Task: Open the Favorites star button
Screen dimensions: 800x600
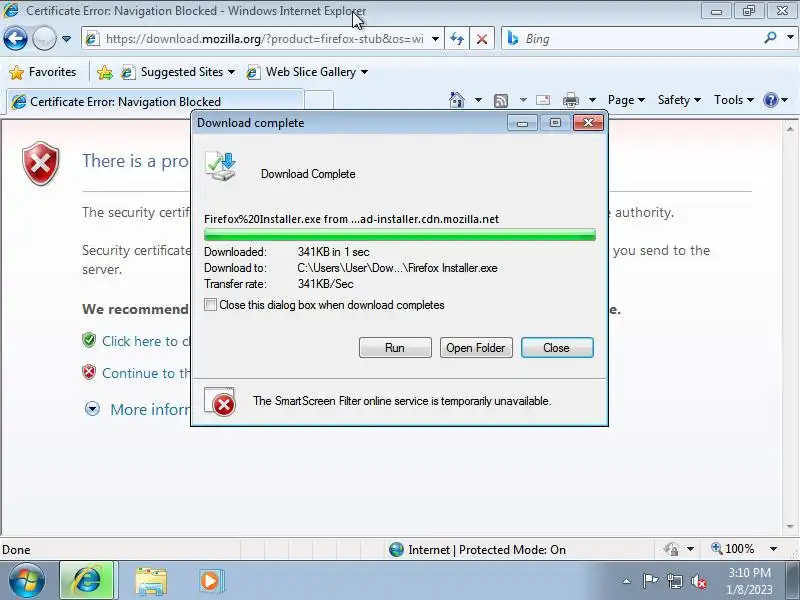Action: pyautogui.click(x=43, y=72)
